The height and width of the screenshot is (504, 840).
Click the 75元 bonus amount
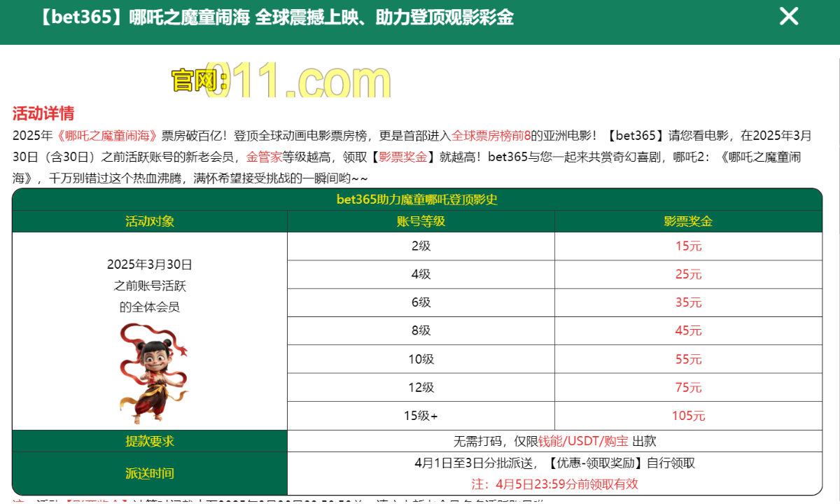[x=688, y=387]
